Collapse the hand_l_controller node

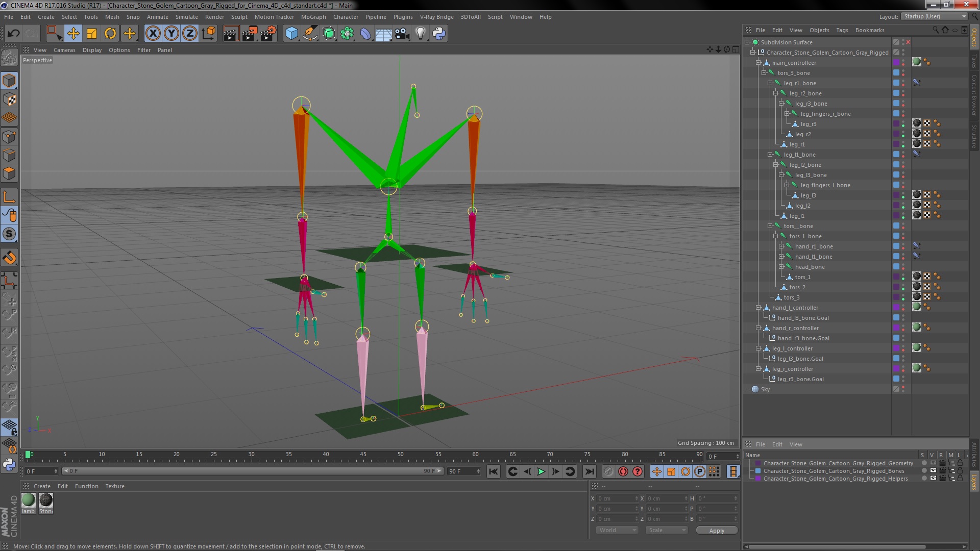click(x=758, y=308)
